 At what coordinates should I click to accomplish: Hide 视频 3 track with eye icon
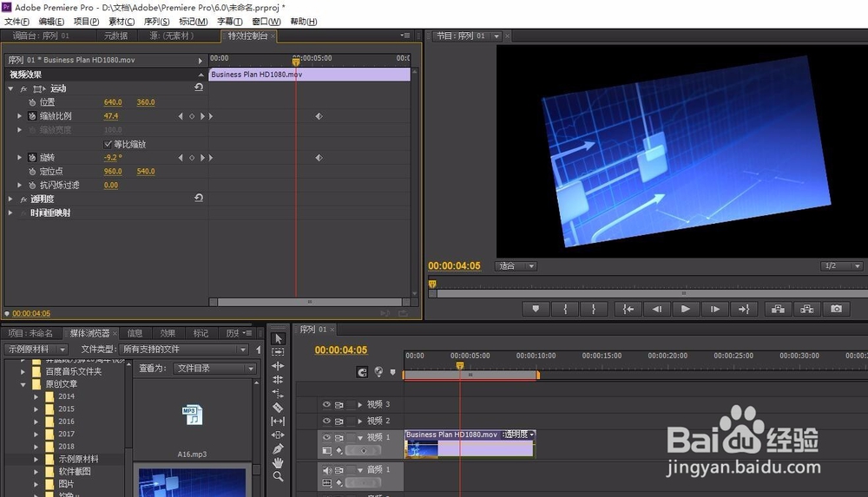(326, 404)
